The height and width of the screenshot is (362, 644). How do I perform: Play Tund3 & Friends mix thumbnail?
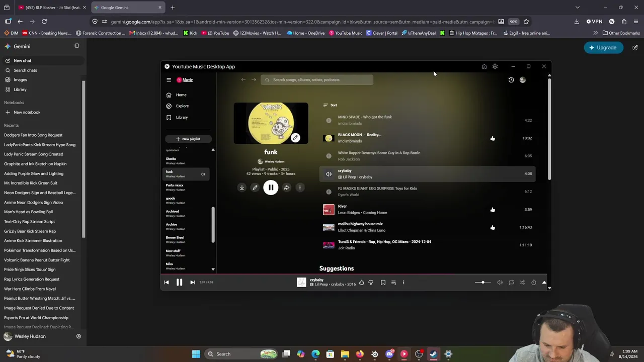tap(329, 245)
